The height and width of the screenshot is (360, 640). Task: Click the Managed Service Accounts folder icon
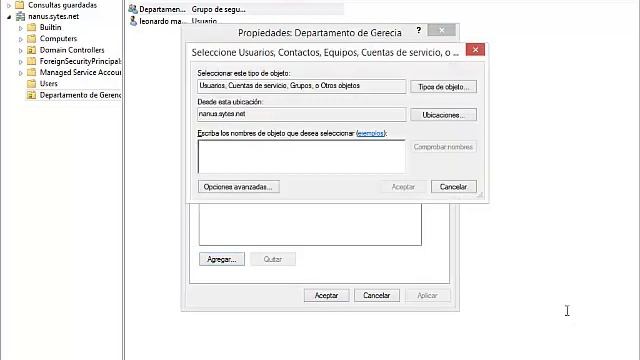click(31, 72)
